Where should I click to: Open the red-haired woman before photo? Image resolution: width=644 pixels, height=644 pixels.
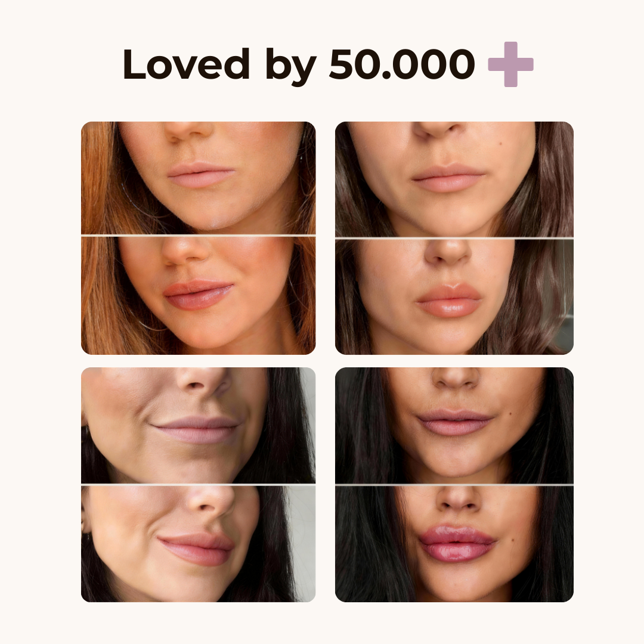click(x=199, y=178)
